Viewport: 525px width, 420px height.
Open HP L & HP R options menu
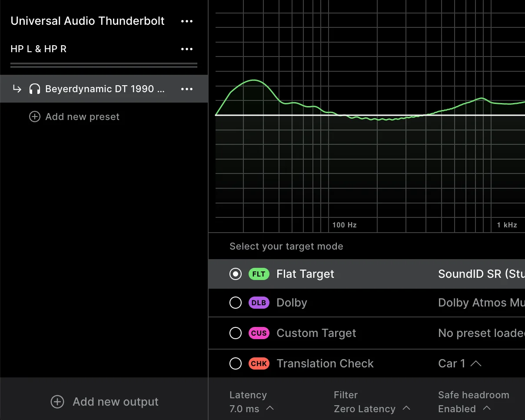pos(187,49)
